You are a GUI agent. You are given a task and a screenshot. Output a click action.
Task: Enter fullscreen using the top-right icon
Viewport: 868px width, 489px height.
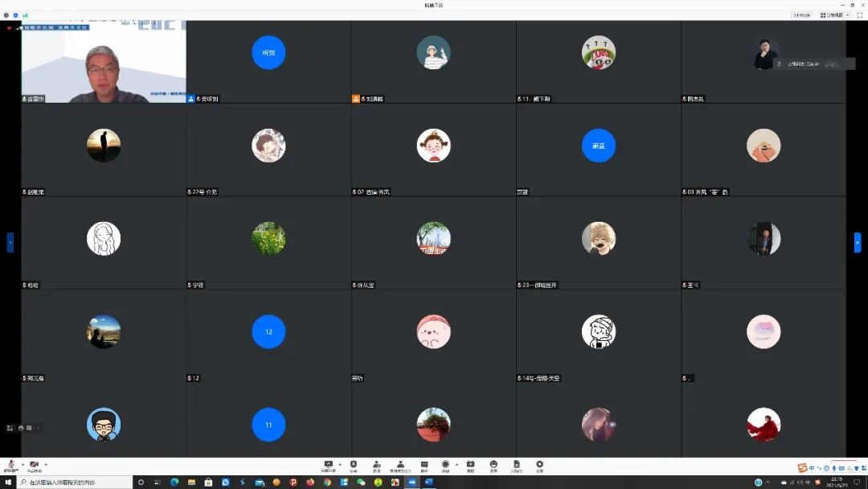[860, 15]
